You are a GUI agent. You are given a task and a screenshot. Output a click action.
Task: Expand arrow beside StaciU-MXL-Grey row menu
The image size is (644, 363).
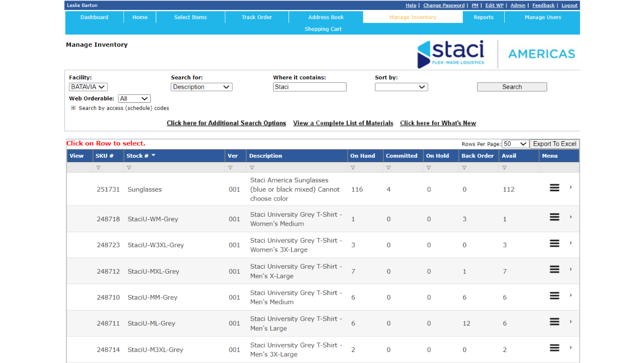(x=571, y=269)
